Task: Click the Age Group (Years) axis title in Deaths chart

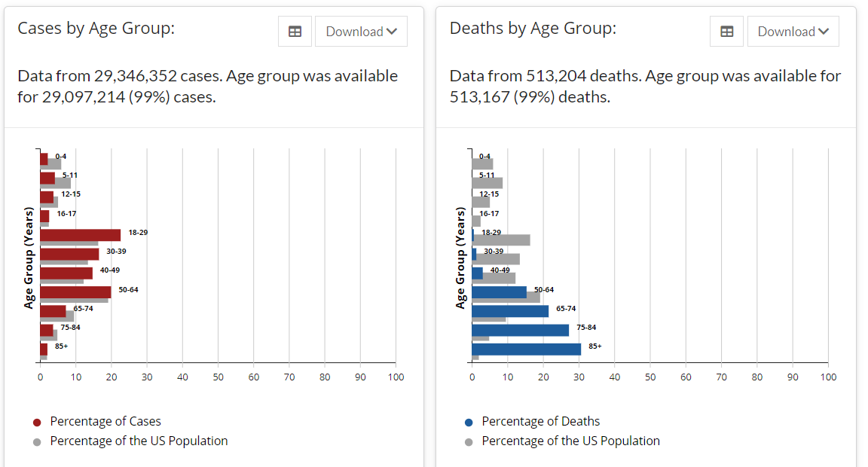Action: click(x=460, y=258)
